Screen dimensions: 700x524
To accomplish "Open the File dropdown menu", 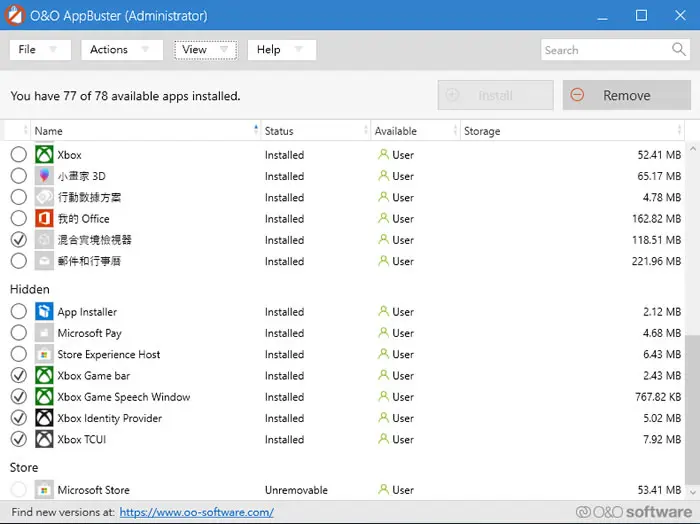I will point(40,50).
